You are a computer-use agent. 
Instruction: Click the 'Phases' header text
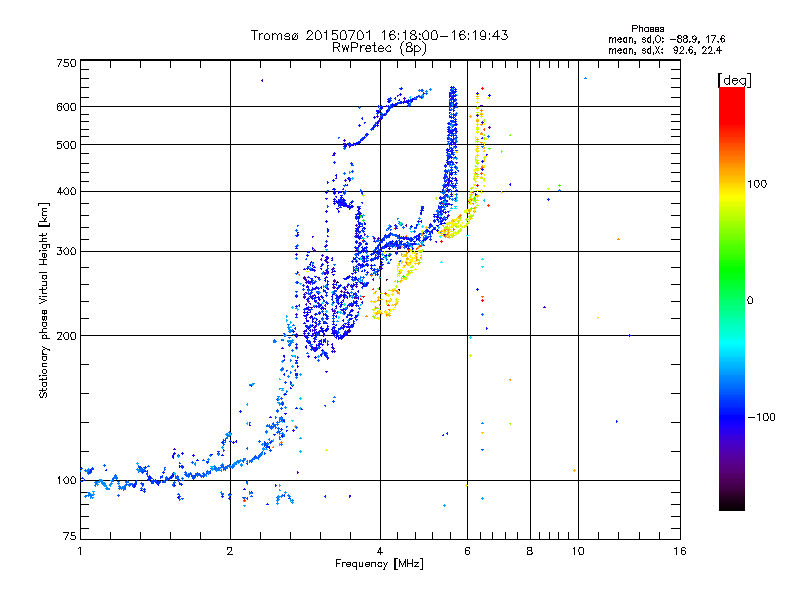click(x=647, y=29)
